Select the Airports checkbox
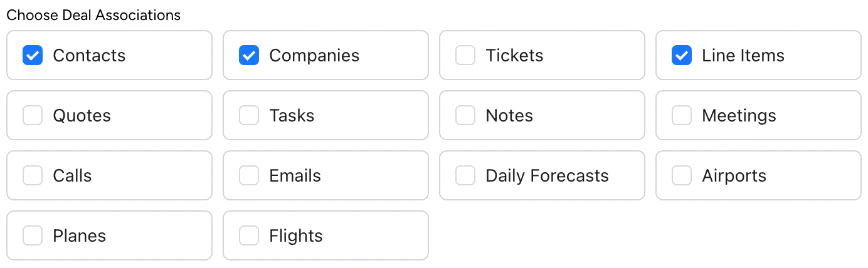The width and height of the screenshot is (868, 268). click(x=682, y=175)
